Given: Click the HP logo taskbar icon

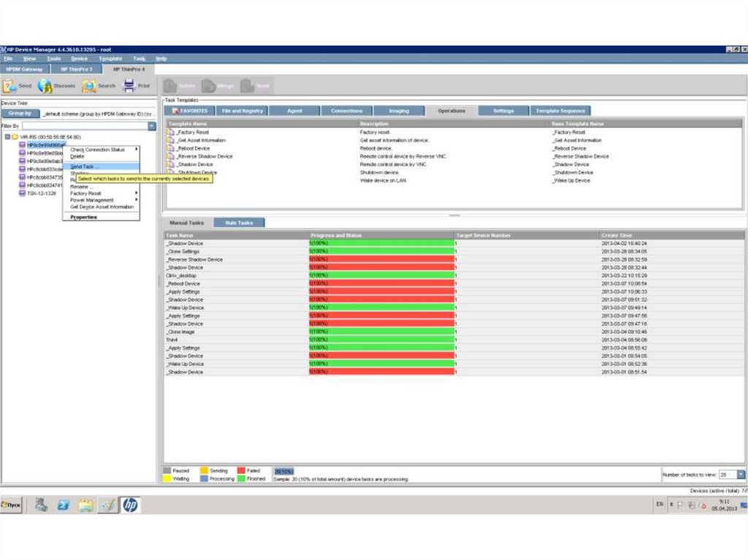Looking at the screenshot, I should click(130, 505).
